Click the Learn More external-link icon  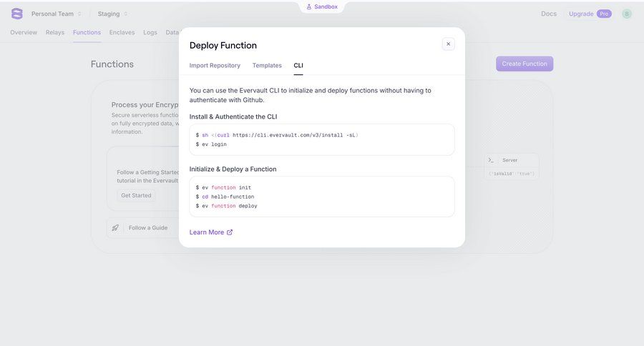[x=230, y=232]
